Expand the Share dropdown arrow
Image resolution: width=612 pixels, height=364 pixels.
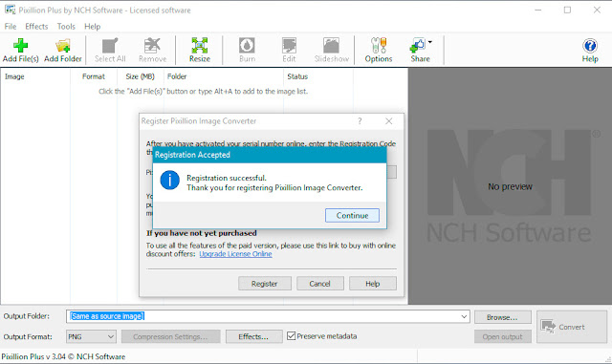tap(429, 42)
